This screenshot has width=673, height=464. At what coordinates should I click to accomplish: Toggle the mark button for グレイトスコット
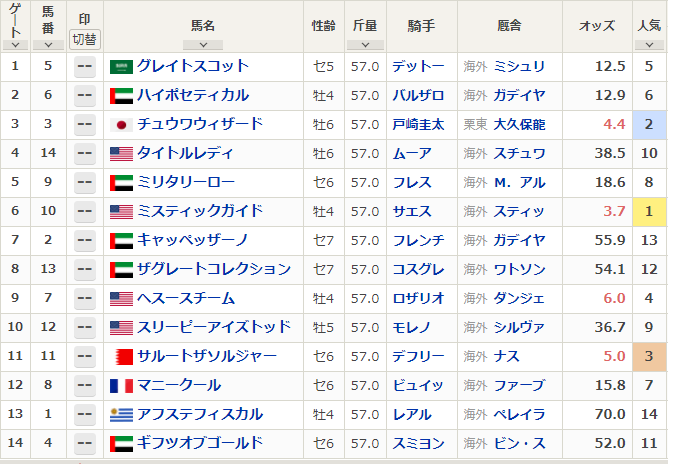[85, 67]
